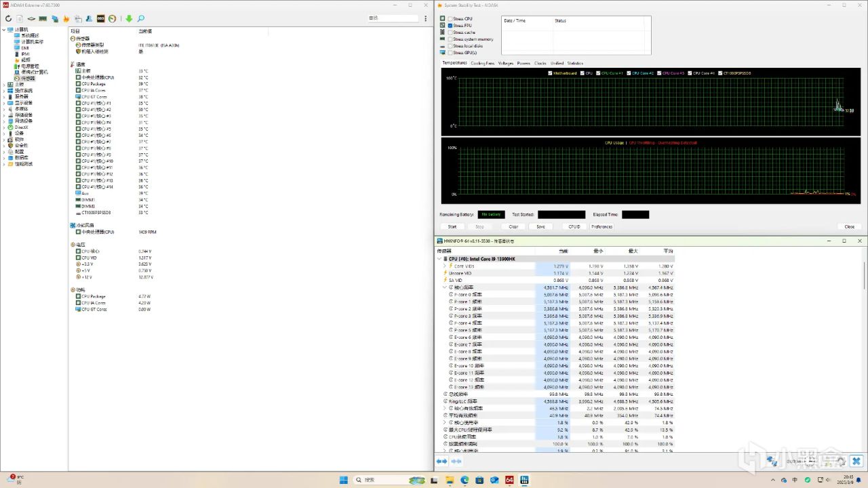Expand the Core VIDs row in HWiNFO
The image size is (868, 488).
[445, 266]
